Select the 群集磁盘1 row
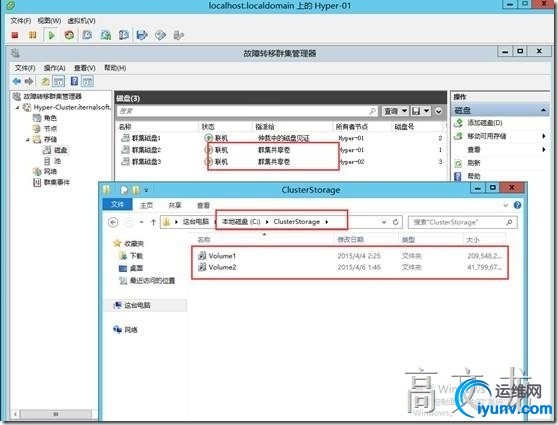558x425 pixels. point(281,138)
